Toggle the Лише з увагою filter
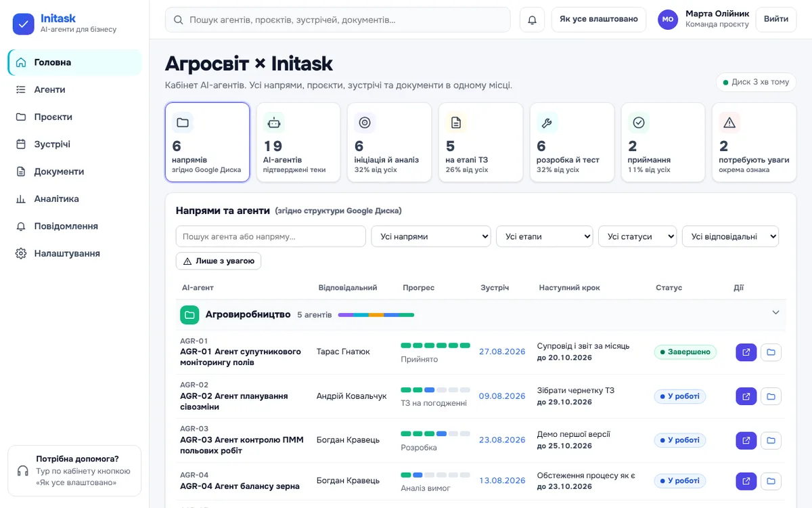Image resolution: width=812 pixels, height=508 pixels. pos(219,261)
